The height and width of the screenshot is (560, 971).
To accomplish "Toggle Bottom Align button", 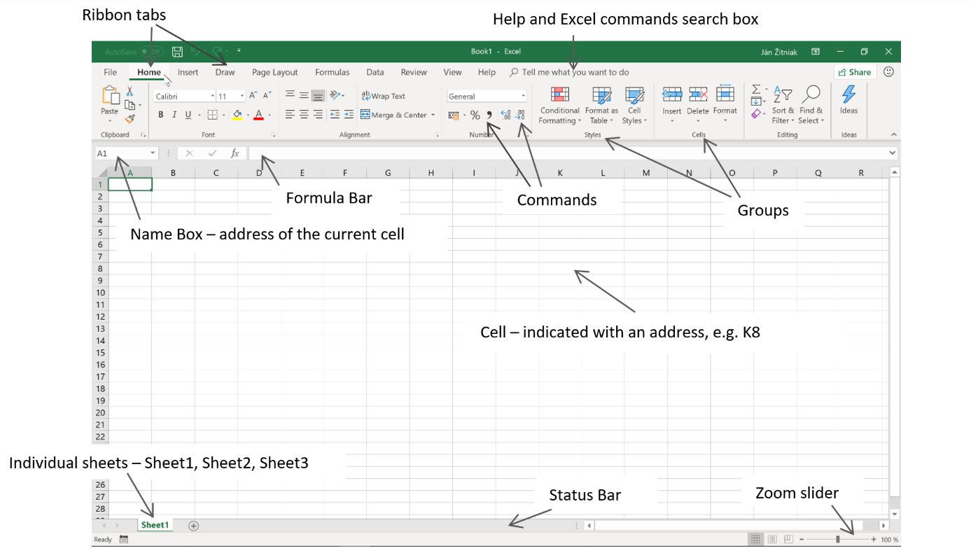I will [318, 96].
